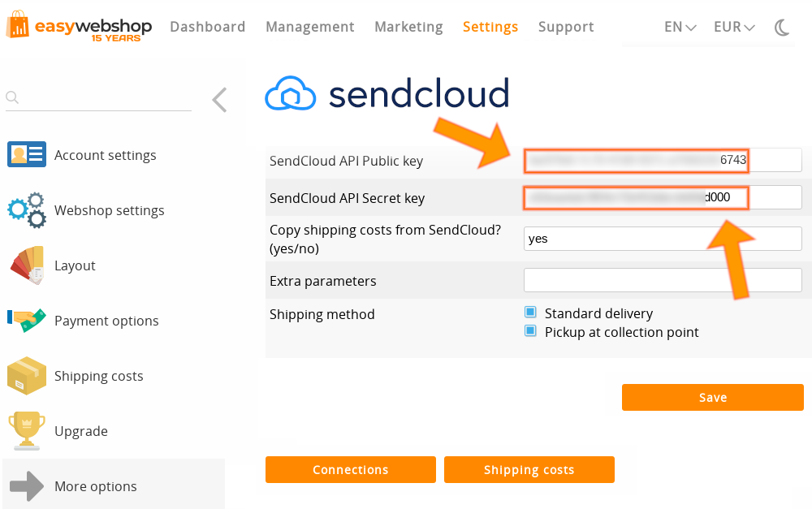Click the Shipping costs box icon
Screen dimensions: 812x509
pyautogui.click(x=27, y=375)
